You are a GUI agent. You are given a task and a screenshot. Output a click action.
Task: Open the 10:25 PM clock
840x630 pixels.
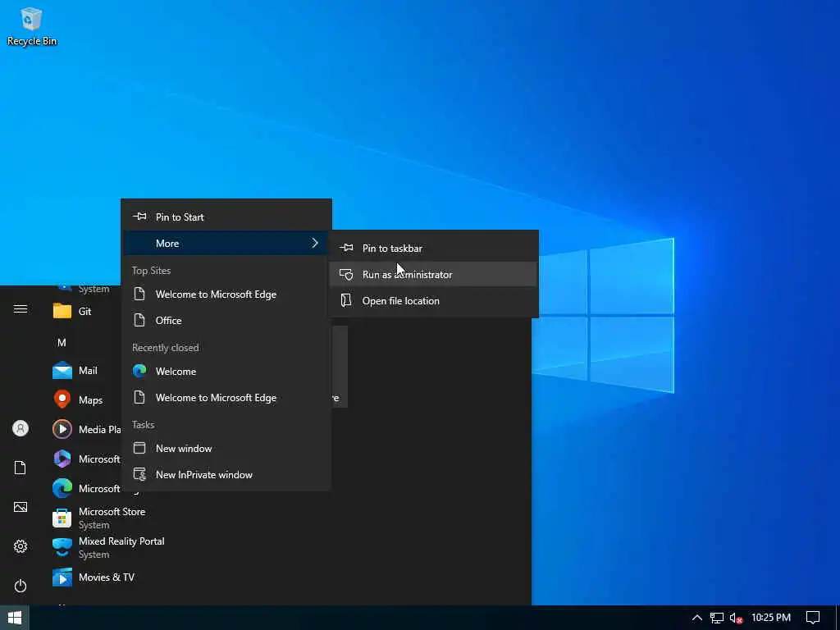click(771, 618)
